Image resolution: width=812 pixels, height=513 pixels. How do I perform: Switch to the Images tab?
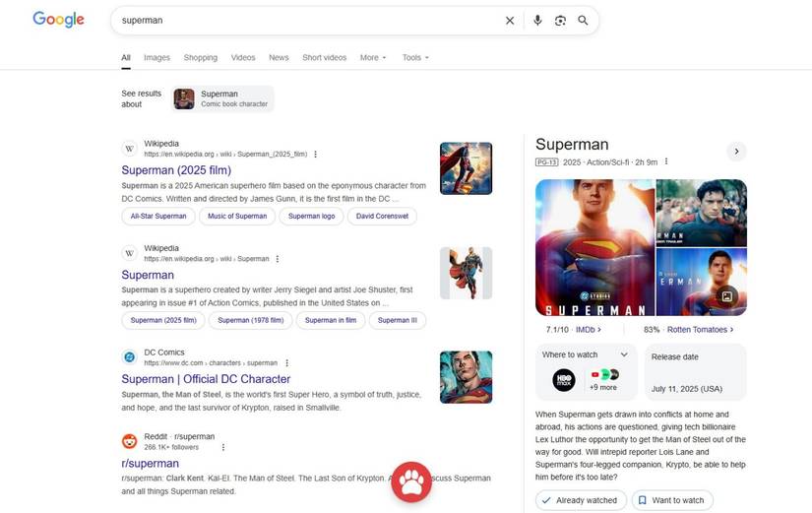(156, 57)
